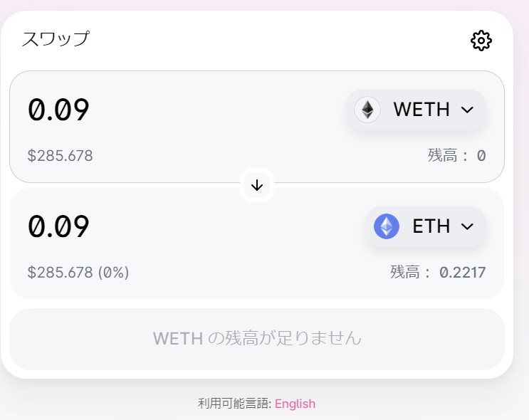Click the $285.678 input value label
The height and width of the screenshot is (420, 529).
pos(60,156)
